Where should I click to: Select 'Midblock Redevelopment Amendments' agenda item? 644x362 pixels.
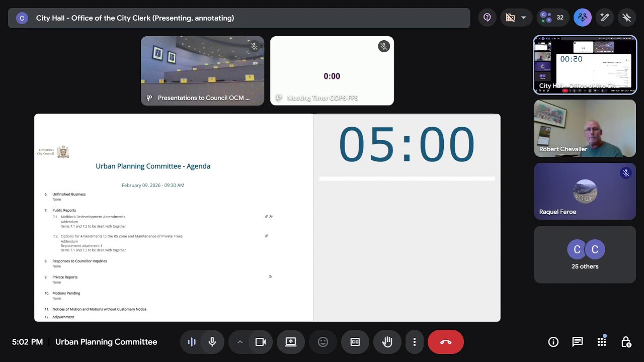click(x=93, y=217)
